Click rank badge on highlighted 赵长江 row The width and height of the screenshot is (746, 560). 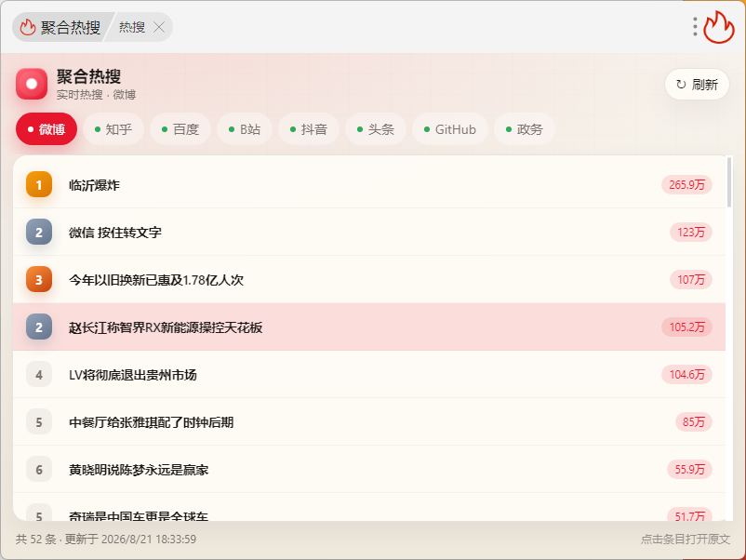click(39, 327)
